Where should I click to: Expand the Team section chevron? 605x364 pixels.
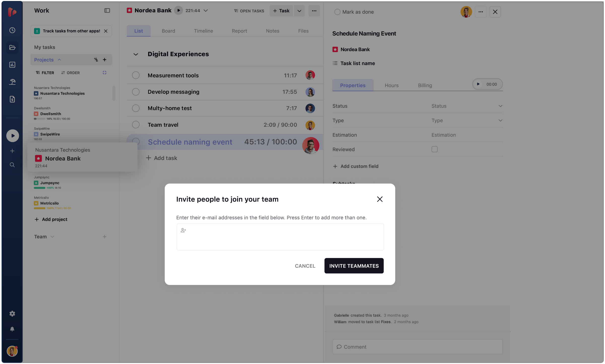point(52,237)
